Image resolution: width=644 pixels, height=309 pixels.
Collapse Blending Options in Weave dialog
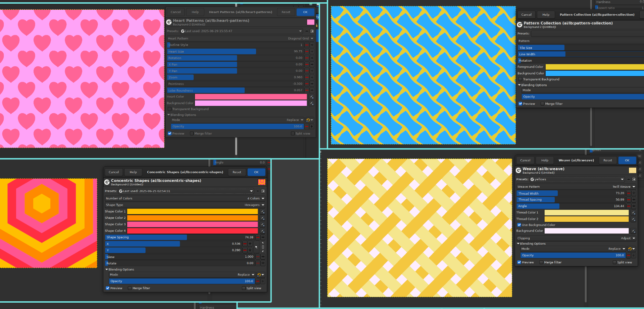[x=518, y=244]
